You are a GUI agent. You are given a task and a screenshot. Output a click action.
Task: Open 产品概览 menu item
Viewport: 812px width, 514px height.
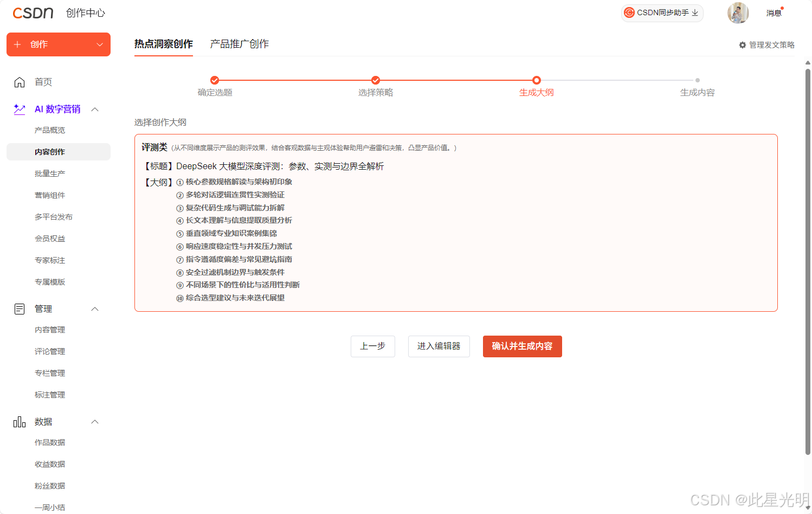(50, 130)
